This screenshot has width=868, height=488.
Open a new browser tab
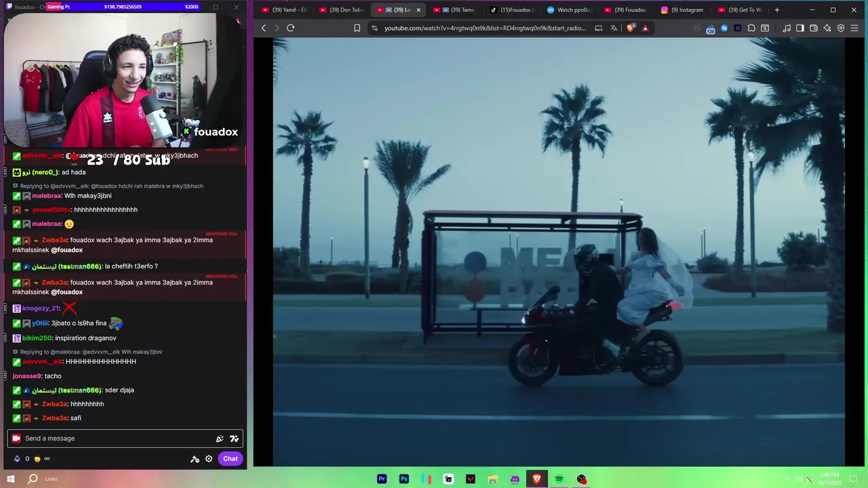(777, 9)
